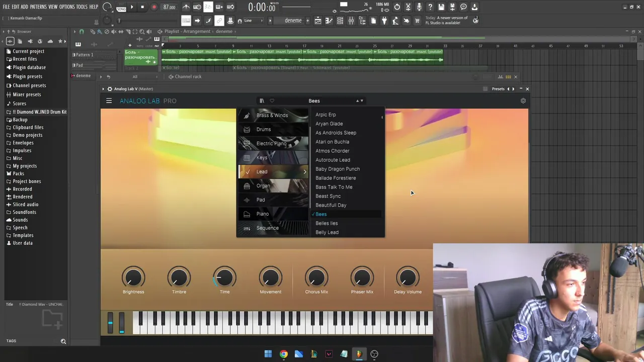The image size is (644, 362).
Task: Toggle the link (multilink controllers) icon
Action: click(219, 21)
